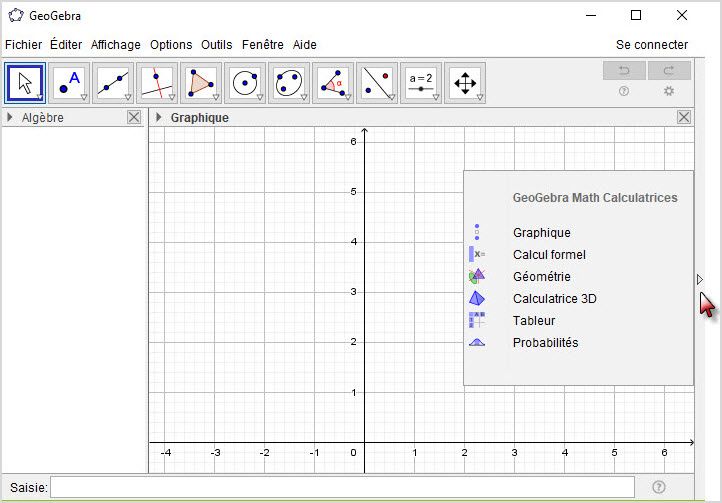Select the Ellipse conic tool
This screenshot has height=503, width=722.
289,83
